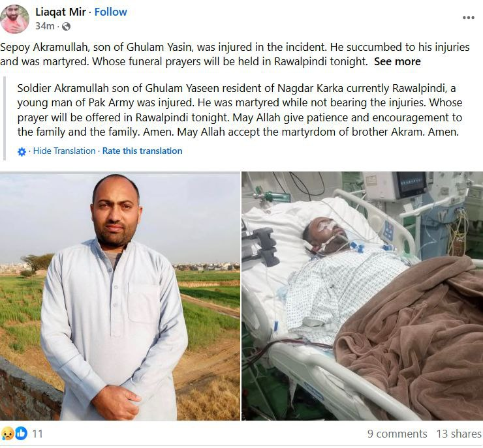Open the three-dot post options menu
This screenshot has height=448, width=483.
pos(468,18)
